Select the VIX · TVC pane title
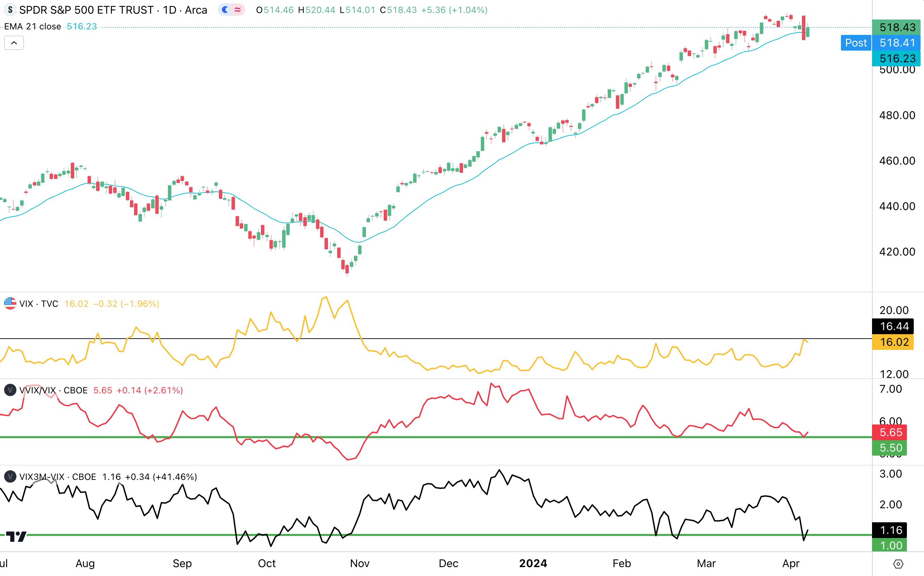Viewport: 924px width, 576px height. pyautogui.click(x=39, y=304)
